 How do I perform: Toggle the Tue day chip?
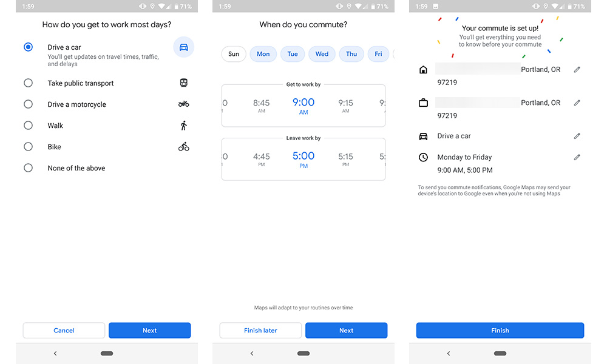pyautogui.click(x=293, y=54)
